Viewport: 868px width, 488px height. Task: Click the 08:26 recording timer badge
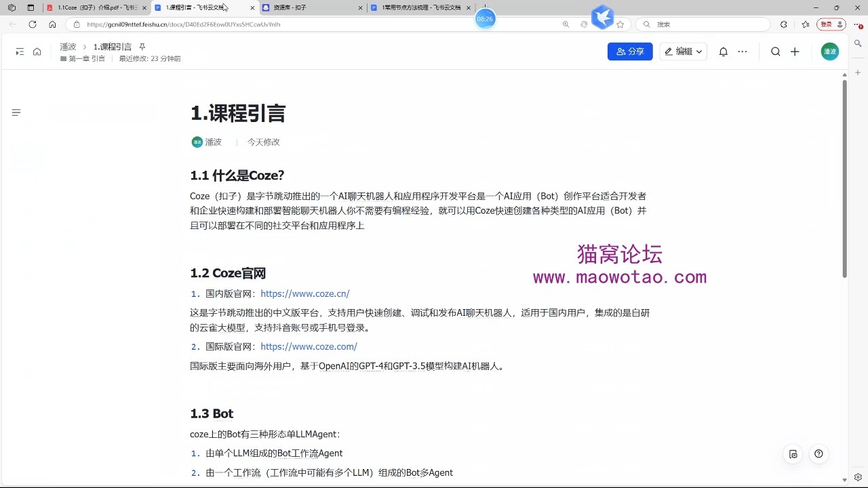tap(485, 19)
